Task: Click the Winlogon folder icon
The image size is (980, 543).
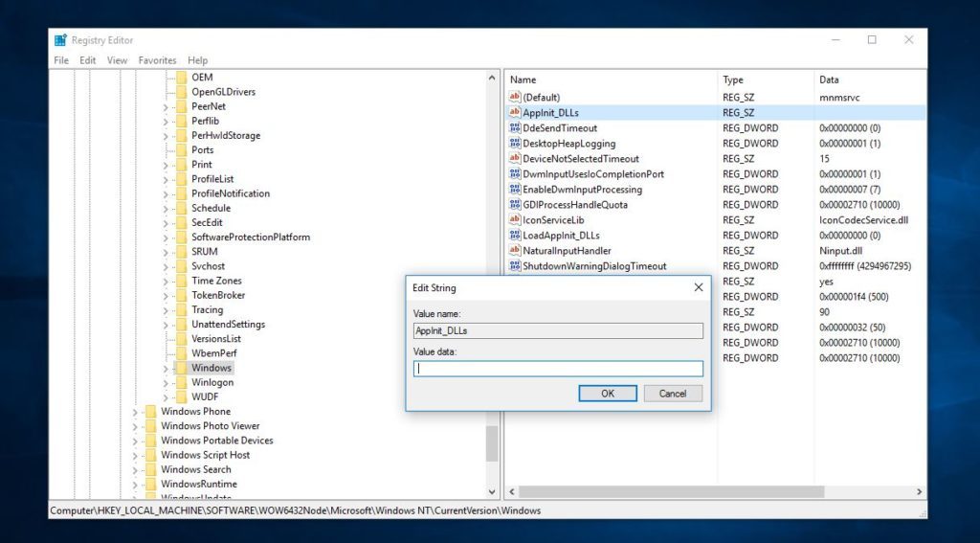Action: [181, 382]
